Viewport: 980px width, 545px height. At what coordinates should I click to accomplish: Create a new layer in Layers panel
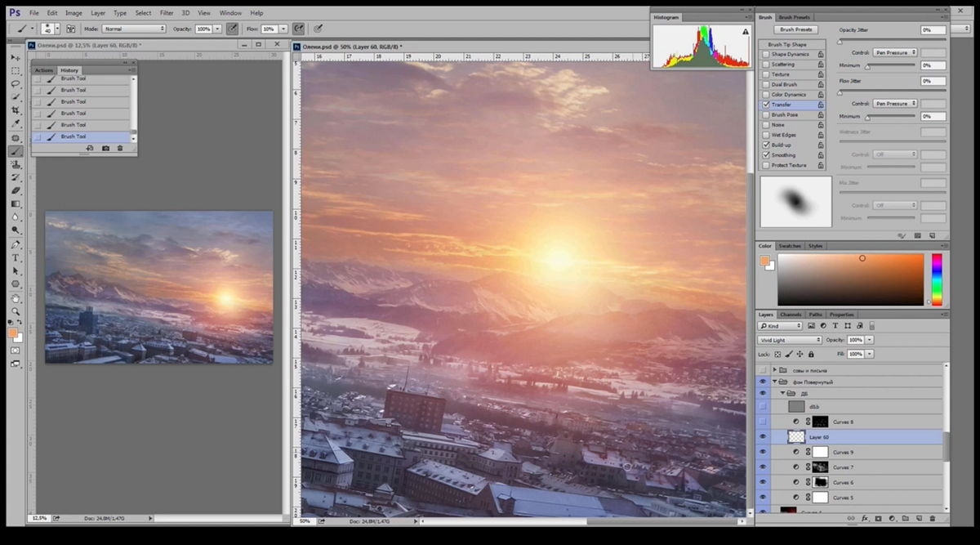919,518
